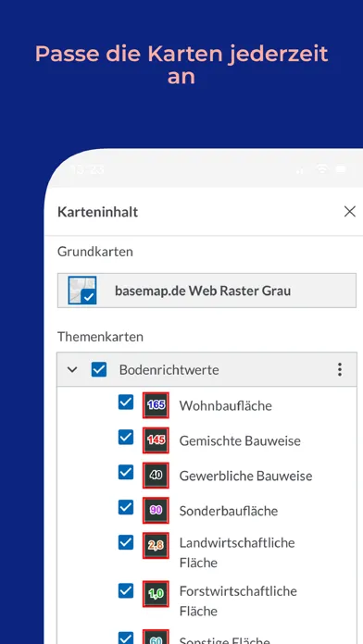Image resolution: width=363 pixels, height=644 pixels.
Task: Click the Forstwirtschaftliche Fläche 1,0 legend icon
Action: click(x=156, y=594)
